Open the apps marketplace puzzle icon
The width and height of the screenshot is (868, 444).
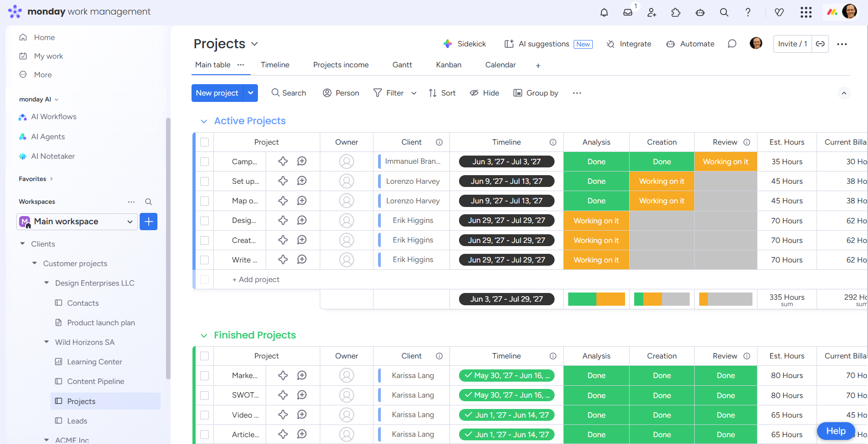click(676, 12)
